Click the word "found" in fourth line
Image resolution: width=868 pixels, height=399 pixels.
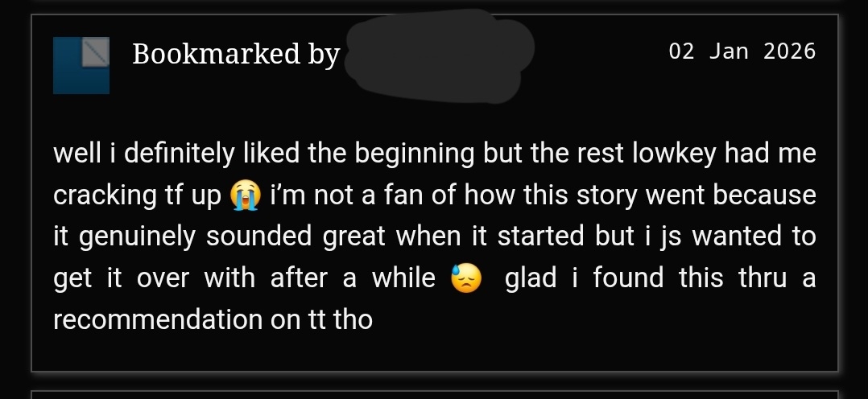(628, 278)
